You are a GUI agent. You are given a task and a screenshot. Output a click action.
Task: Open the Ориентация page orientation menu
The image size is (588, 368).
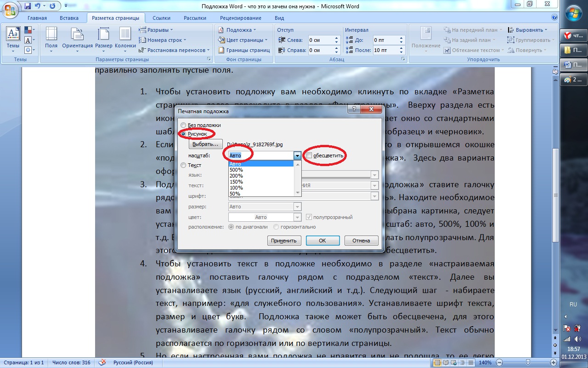point(77,40)
